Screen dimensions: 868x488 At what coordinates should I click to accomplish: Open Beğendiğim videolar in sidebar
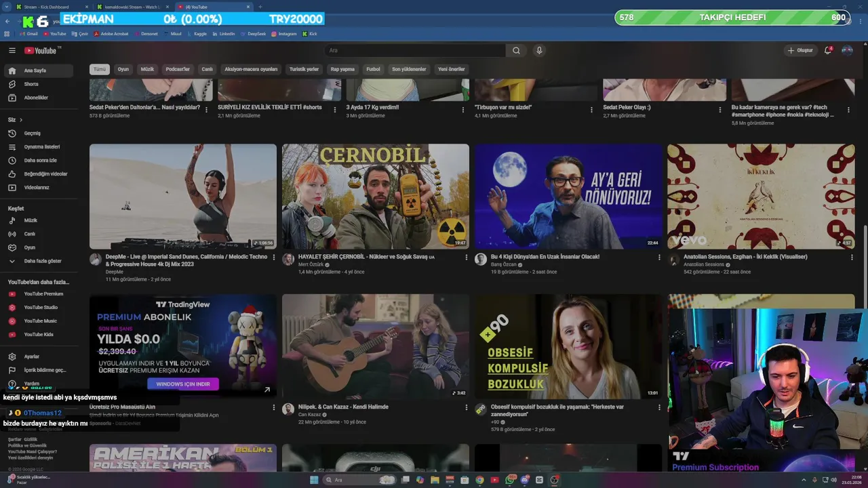pos(38,174)
